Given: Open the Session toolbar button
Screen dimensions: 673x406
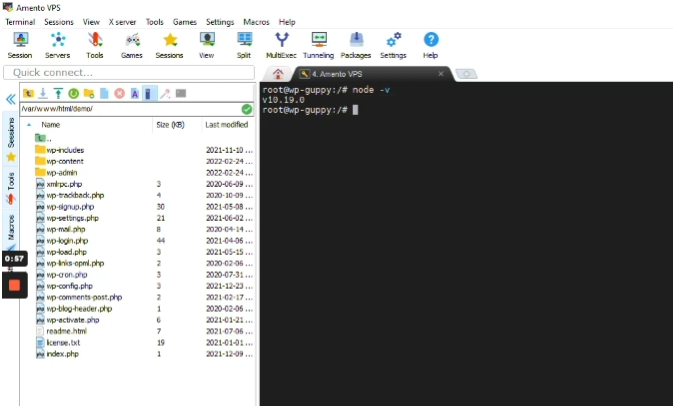Looking at the screenshot, I should 20,45.
